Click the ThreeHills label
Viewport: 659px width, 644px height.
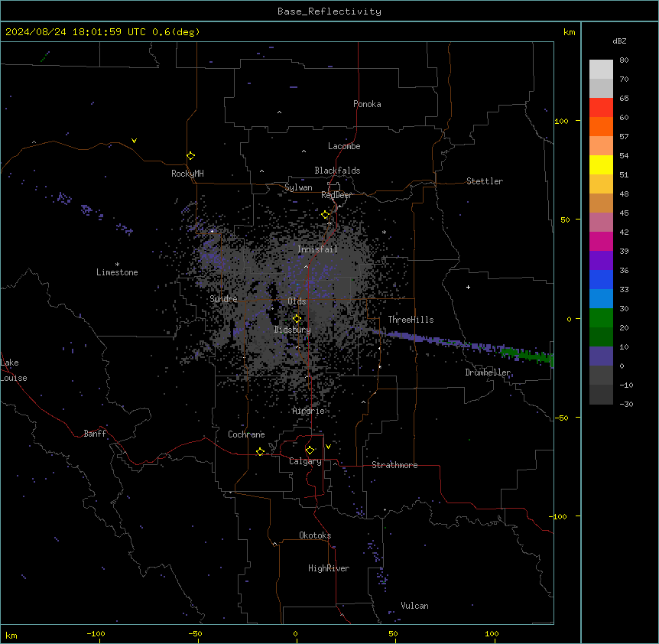click(411, 320)
